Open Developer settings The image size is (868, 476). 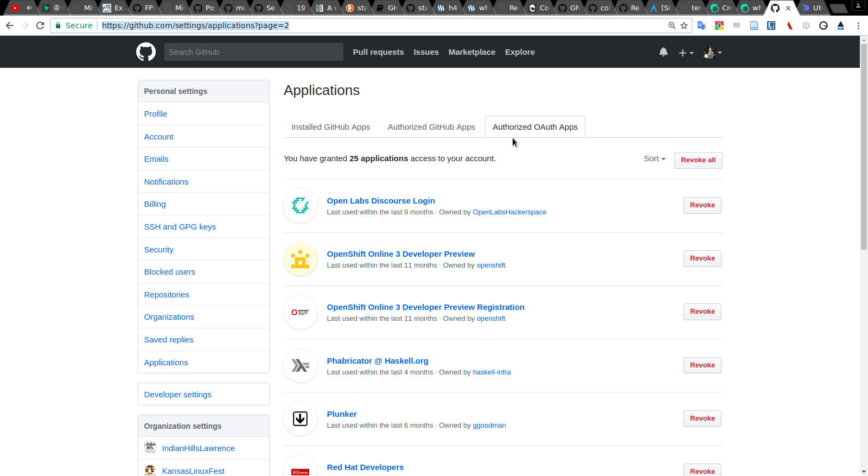[203, 395]
